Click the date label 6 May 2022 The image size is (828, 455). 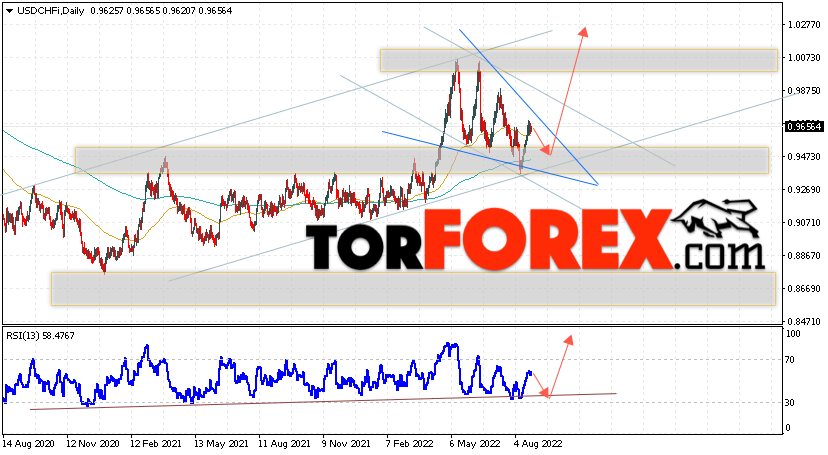pos(475,444)
